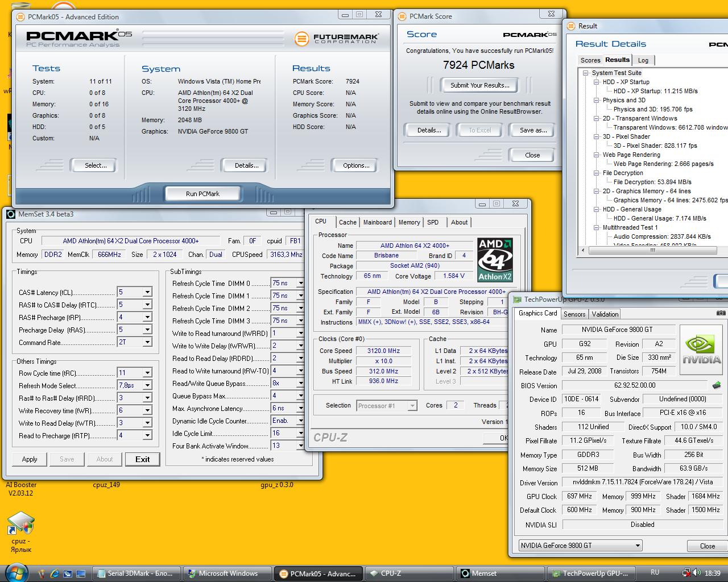Click 'File Decryption: 53.894 MB/s' result row
728x582 pixels.
(x=652, y=182)
